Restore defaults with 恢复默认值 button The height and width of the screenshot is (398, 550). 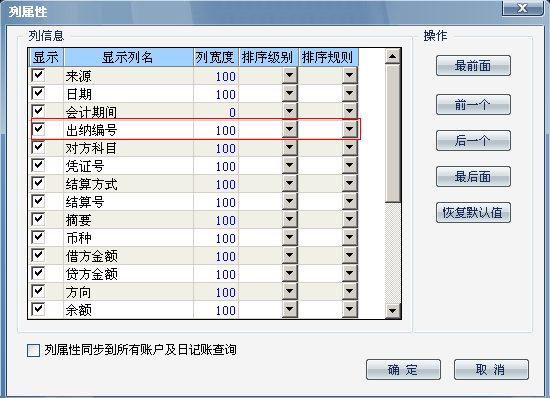pyautogui.click(x=473, y=213)
